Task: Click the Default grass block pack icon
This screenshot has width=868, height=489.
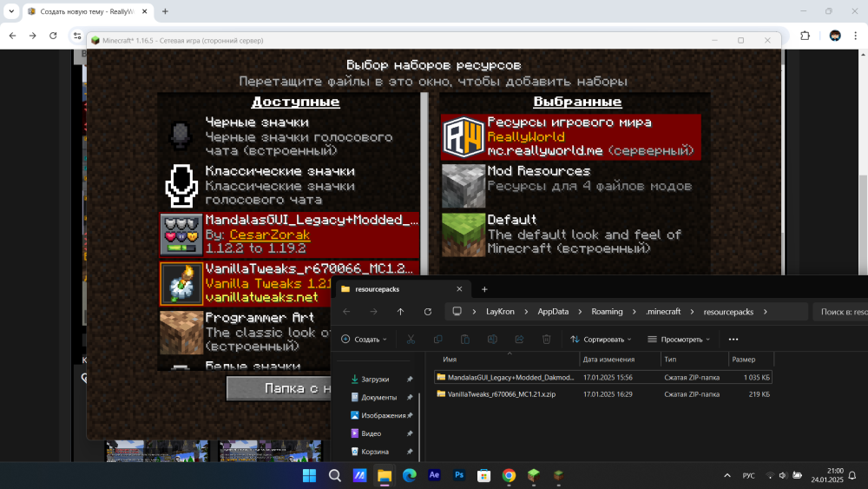Action: tap(464, 235)
